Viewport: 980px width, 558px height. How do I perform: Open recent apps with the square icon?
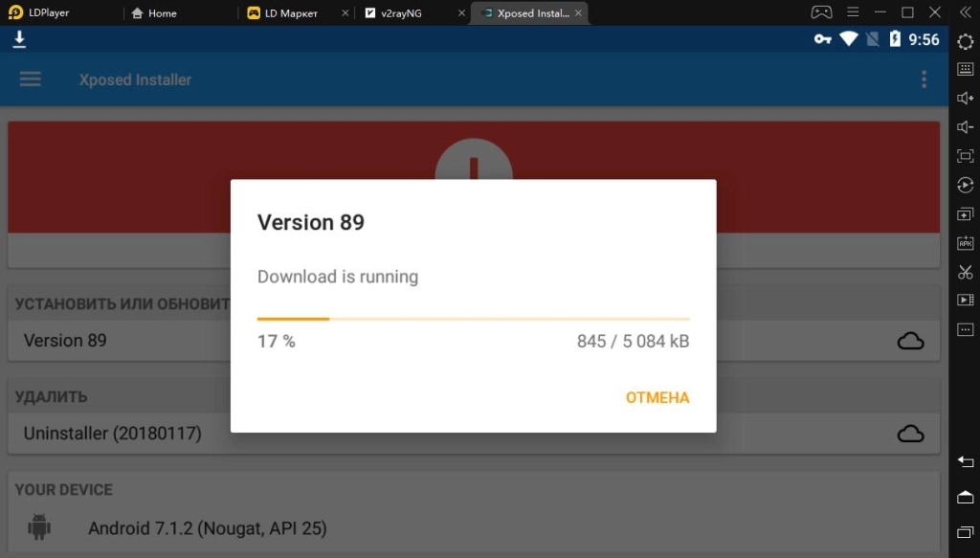965,532
